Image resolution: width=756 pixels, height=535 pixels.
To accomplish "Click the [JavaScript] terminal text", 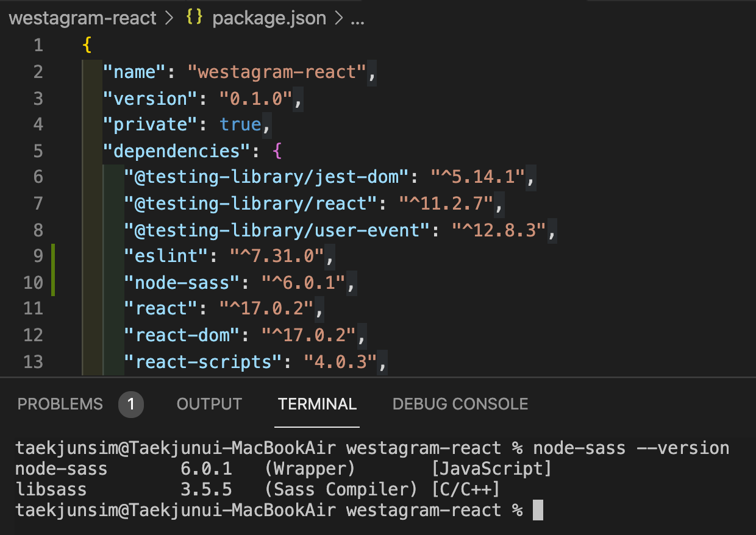I will [491, 469].
